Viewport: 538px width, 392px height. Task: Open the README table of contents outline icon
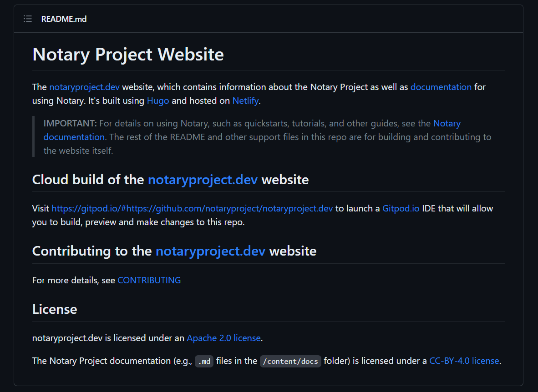pyautogui.click(x=27, y=19)
